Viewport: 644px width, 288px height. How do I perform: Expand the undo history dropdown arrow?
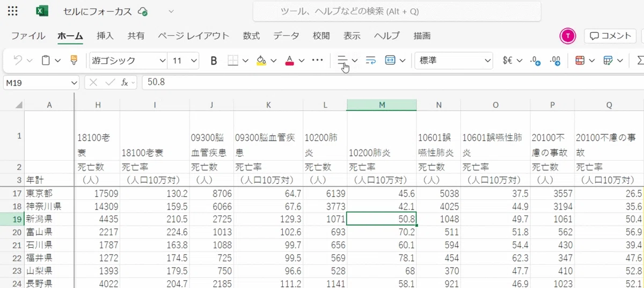point(30,61)
